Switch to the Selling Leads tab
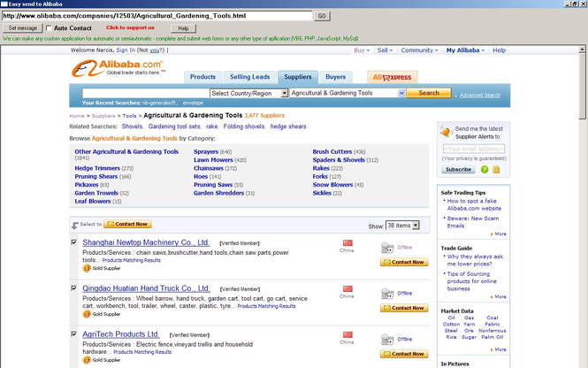588x368 pixels. pyautogui.click(x=249, y=77)
